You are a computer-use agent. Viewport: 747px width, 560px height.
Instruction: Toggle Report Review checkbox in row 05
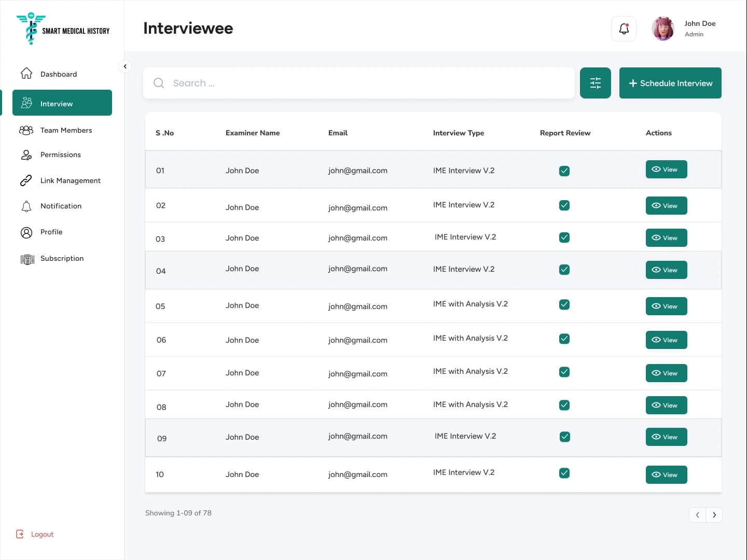point(564,304)
